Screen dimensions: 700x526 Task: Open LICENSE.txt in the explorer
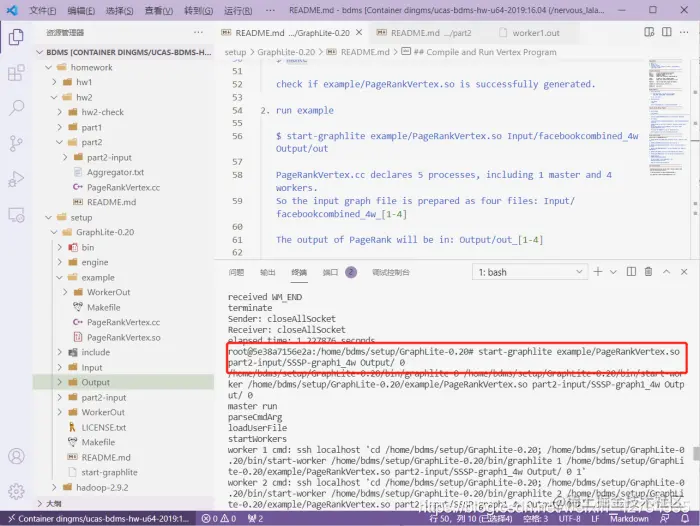pyautogui.click(x=124, y=427)
